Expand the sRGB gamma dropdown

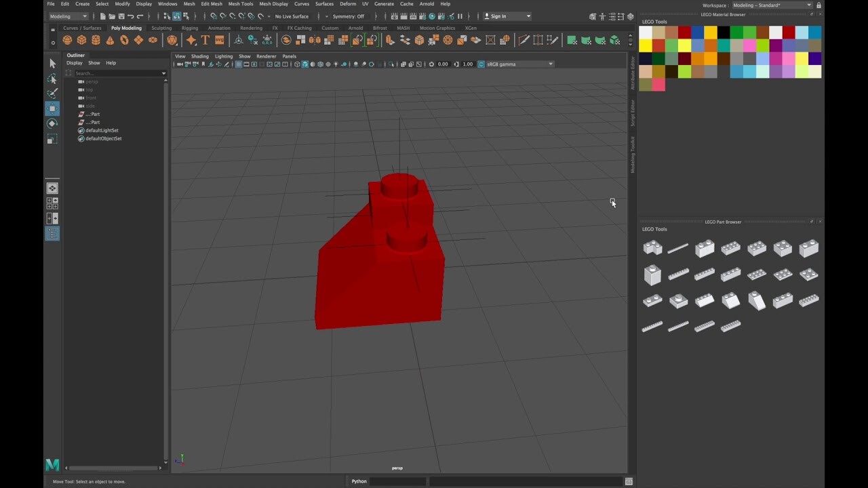point(551,64)
